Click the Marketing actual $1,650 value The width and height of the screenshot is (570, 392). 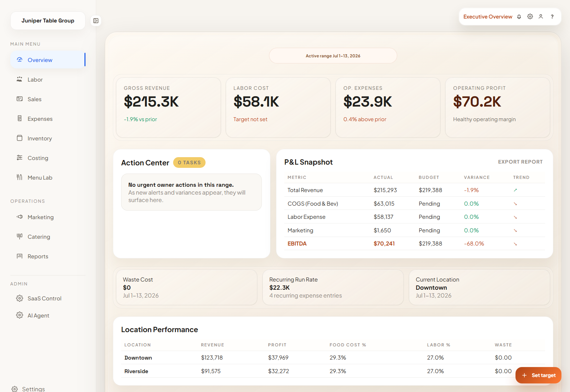tap(382, 231)
